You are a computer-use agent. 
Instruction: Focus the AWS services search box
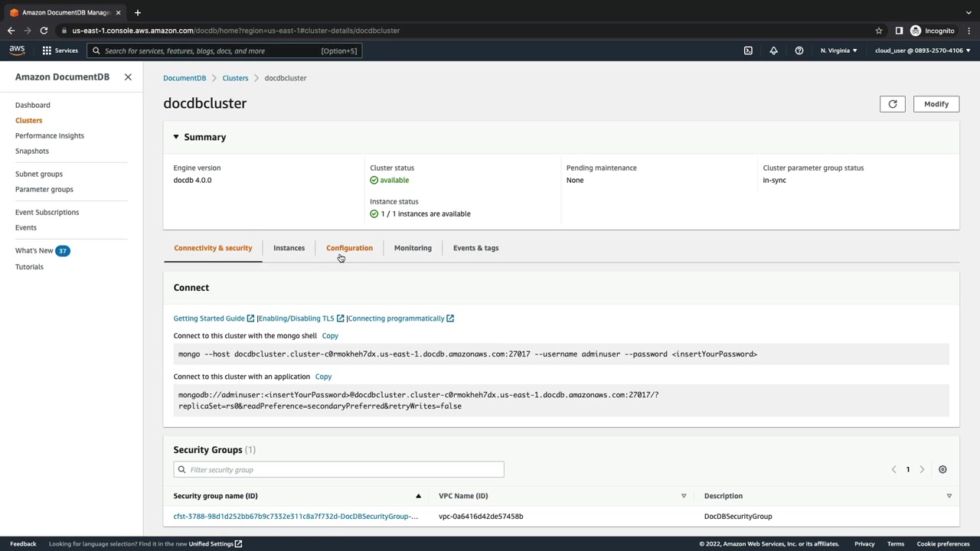[x=224, y=51]
